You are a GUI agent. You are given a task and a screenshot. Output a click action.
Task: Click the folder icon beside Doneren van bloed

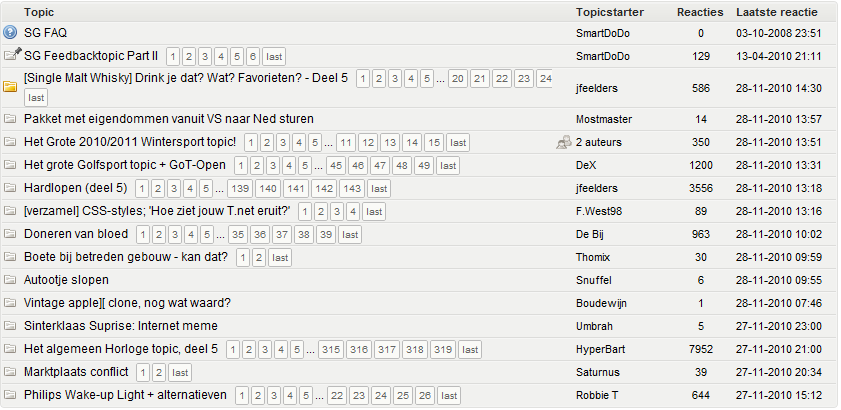[11, 234]
